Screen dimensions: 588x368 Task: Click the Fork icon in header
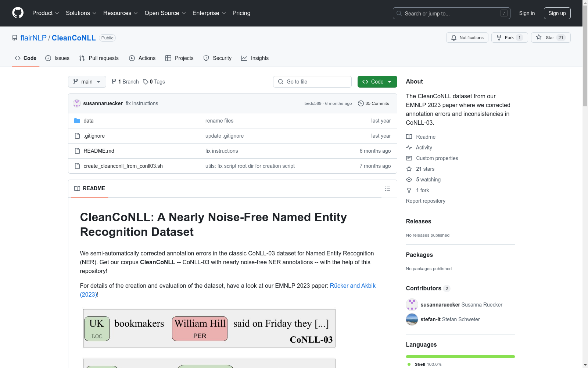click(x=499, y=38)
